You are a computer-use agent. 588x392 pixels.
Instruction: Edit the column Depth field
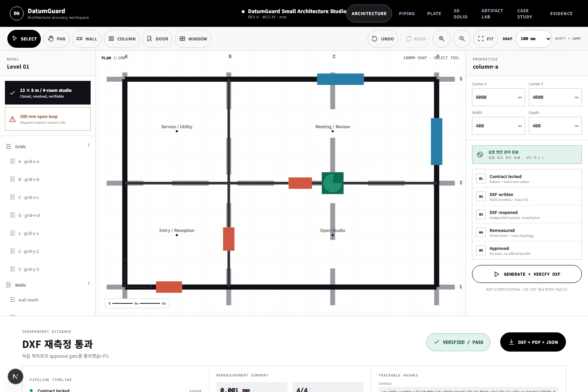[x=555, y=126]
